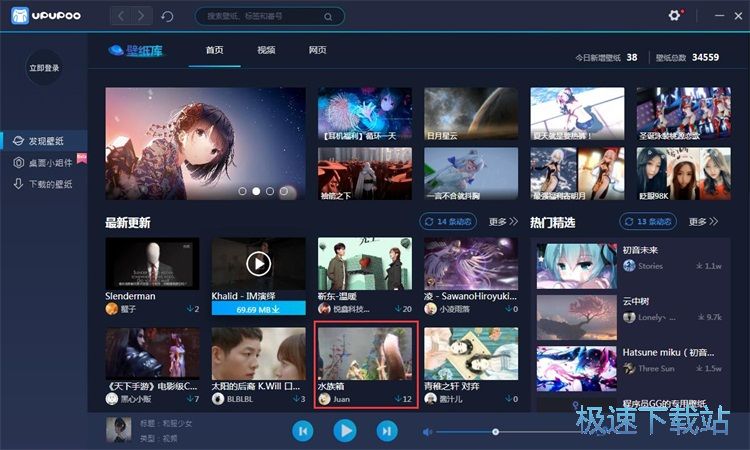
Task: Select the fourth carousel dot
Action: (x=284, y=191)
